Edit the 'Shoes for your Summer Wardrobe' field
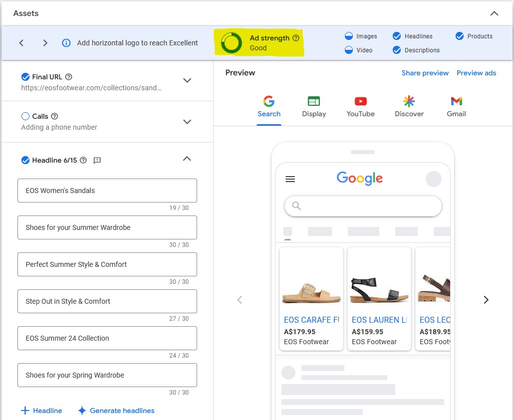This screenshot has width=514, height=420. click(x=107, y=227)
